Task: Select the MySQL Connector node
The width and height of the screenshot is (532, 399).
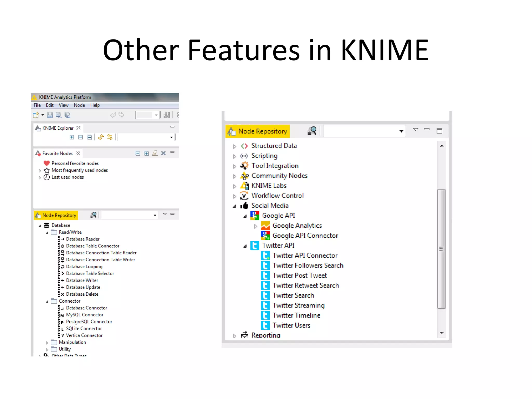Action: pyautogui.click(x=85, y=315)
